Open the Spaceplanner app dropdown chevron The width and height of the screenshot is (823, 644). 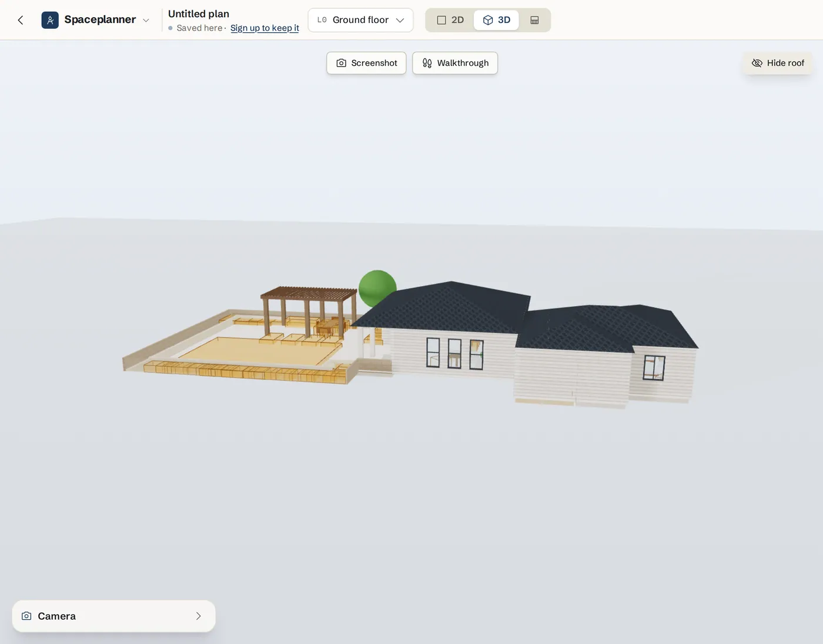pyautogui.click(x=146, y=20)
